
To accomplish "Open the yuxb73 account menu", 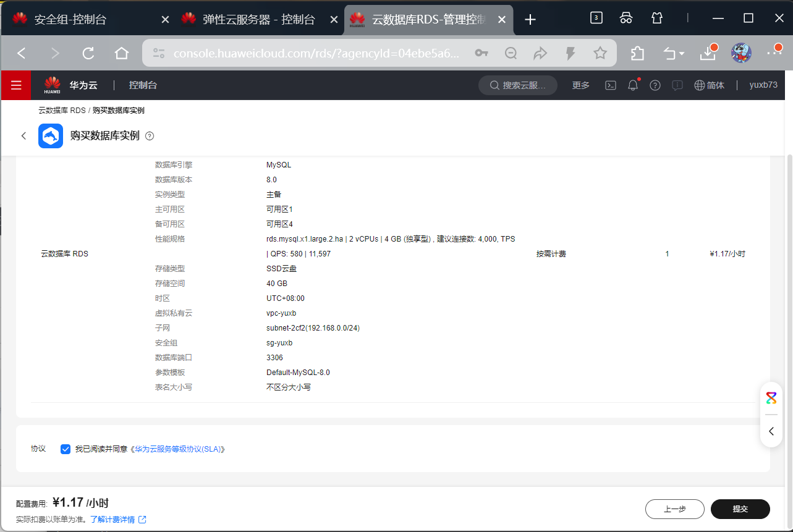I will (763, 85).
